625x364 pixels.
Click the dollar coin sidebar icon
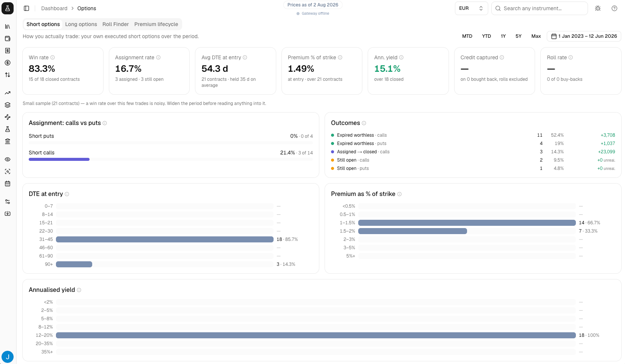(8, 63)
